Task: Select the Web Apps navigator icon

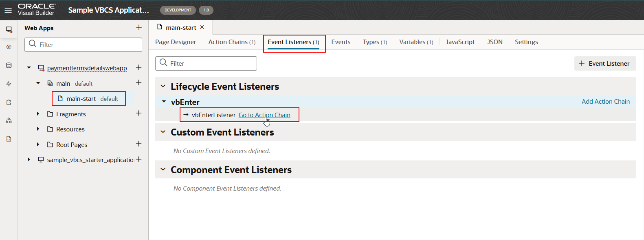Action: tap(9, 29)
